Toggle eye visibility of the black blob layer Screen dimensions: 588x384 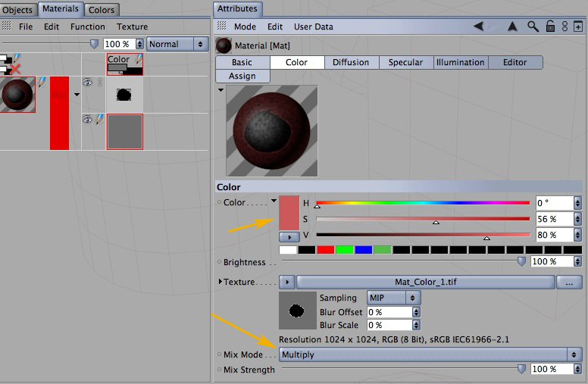(x=88, y=82)
